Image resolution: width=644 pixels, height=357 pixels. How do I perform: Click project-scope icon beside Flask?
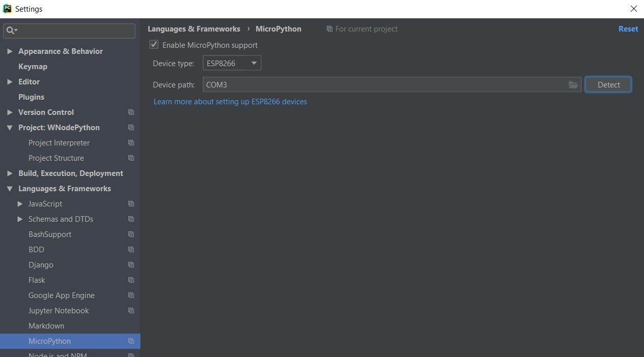pyautogui.click(x=131, y=280)
